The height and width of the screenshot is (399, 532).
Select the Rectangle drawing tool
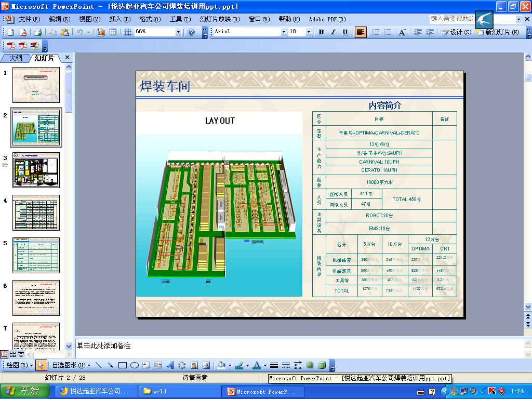(123, 365)
